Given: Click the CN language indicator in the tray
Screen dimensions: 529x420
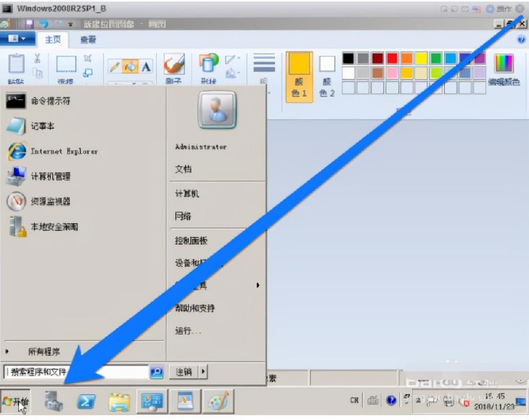Looking at the screenshot, I should coord(354,400).
